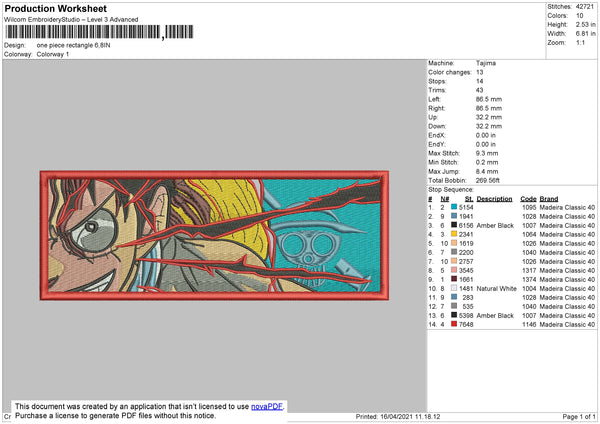
Task: Click the Description column header
Action: [x=494, y=199]
